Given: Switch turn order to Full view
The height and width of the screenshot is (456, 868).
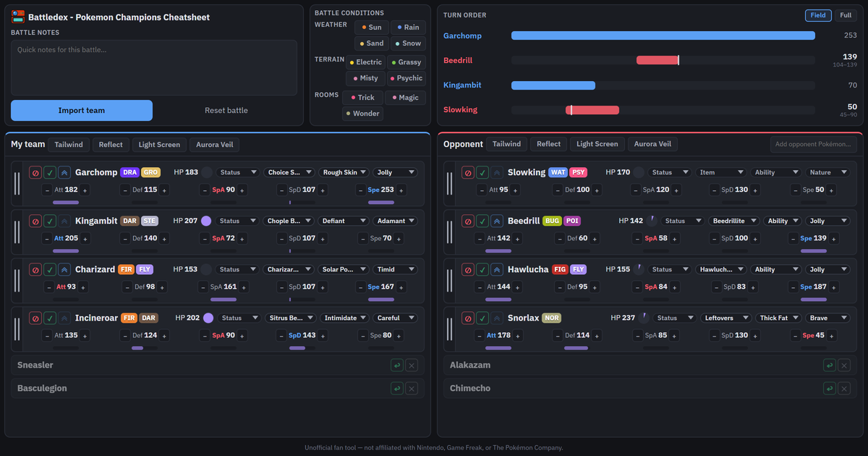Looking at the screenshot, I should click(x=846, y=15).
